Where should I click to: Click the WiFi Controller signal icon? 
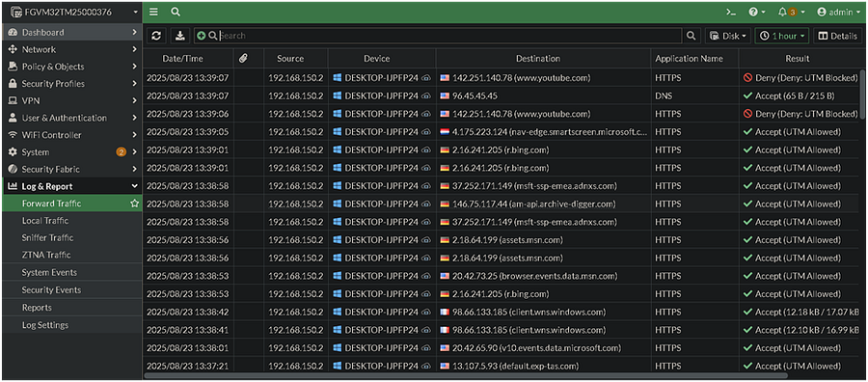tap(13, 135)
